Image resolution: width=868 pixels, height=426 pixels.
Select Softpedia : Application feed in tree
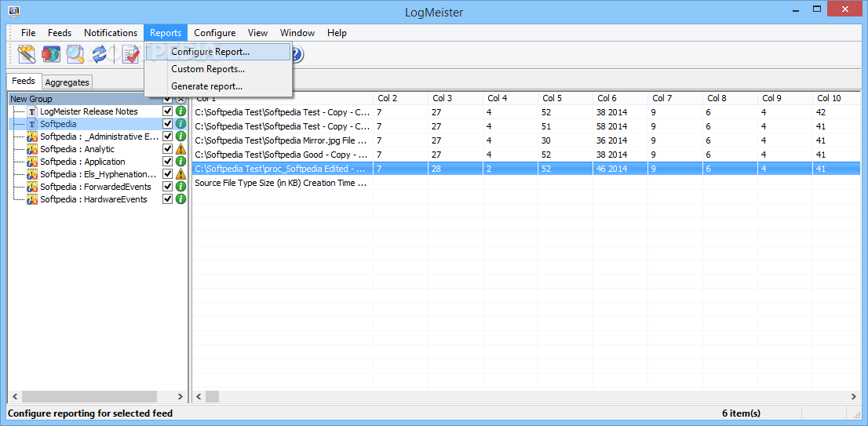pos(82,162)
